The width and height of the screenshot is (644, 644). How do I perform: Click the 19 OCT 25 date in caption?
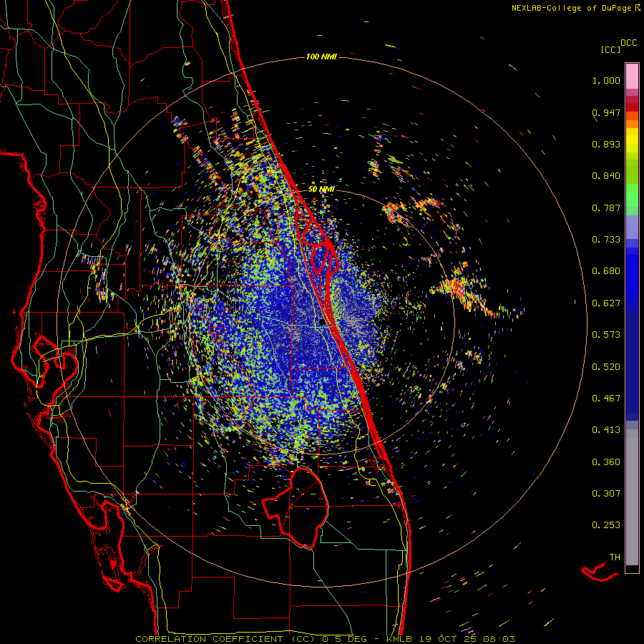point(448,639)
